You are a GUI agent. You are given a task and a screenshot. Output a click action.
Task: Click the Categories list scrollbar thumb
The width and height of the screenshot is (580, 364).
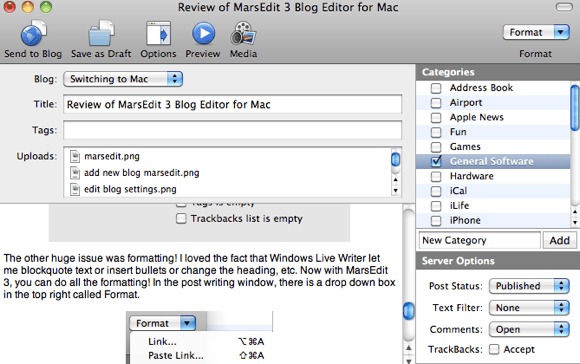tap(575, 108)
